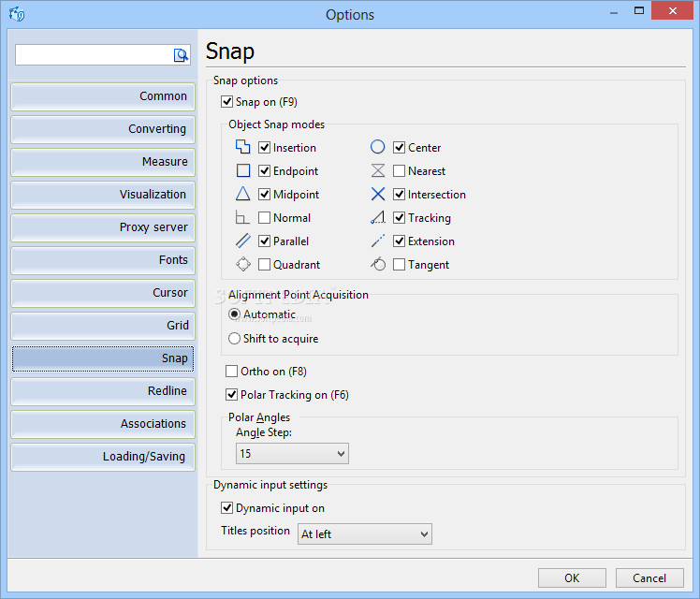700x599 pixels.
Task: Select the Snap section
Action: click(103, 358)
